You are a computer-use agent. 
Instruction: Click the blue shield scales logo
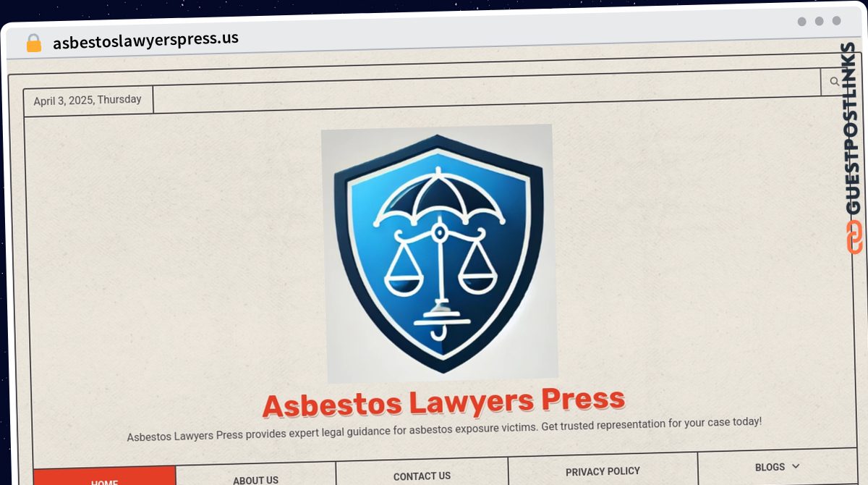[x=439, y=253]
